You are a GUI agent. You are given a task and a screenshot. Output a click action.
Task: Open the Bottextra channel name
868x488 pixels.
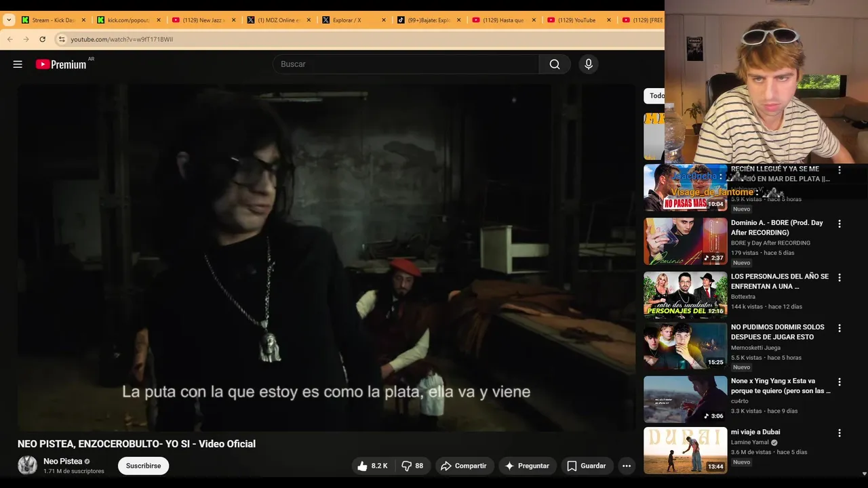(x=743, y=297)
